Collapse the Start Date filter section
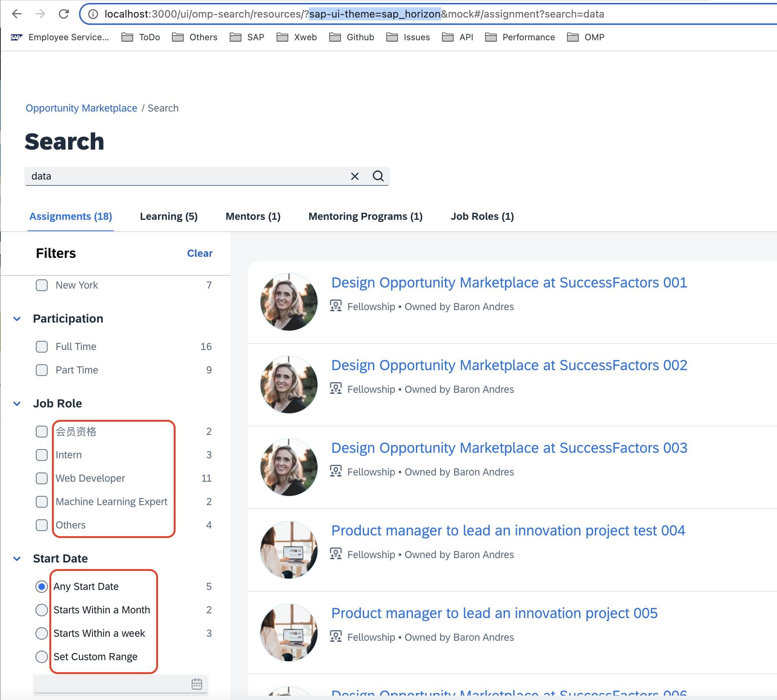 pos(17,558)
